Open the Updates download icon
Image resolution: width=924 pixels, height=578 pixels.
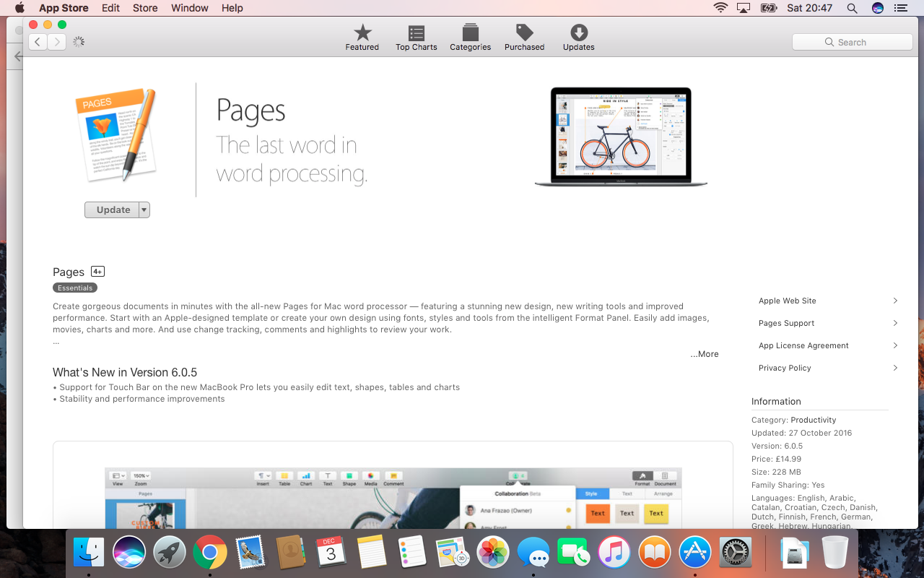pyautogui.click(x=579, y=33)
